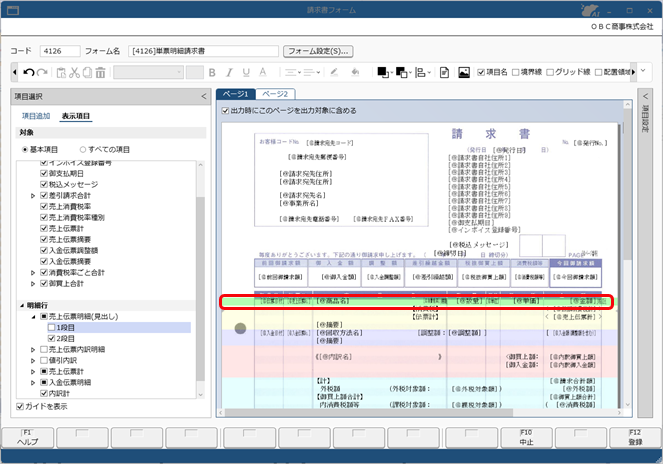The image size is (664, 464).
Task: Expand the 消費税率ごと合計 node
Action: [x=33, y=273]
